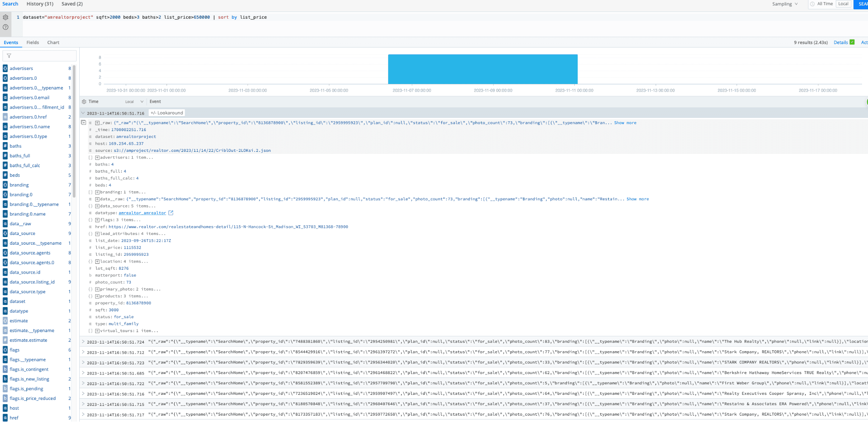Open the Local dropdown in Time column header
The image size is (868, 422).
pyautogui.click(x=134, y=102)
